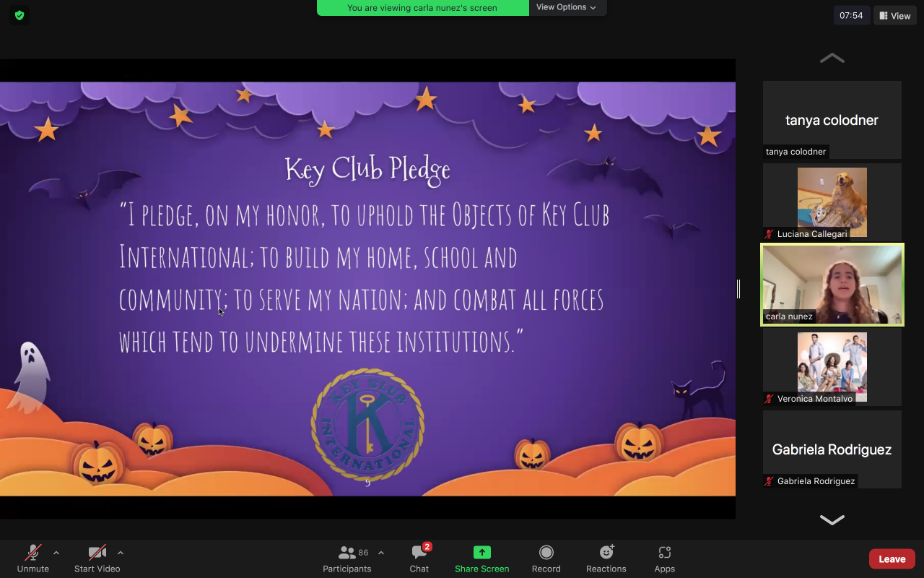Image resolution: width=924 pixels, height=578 pixels.
Task: Open the Participants panel
Action: [347, 558]
